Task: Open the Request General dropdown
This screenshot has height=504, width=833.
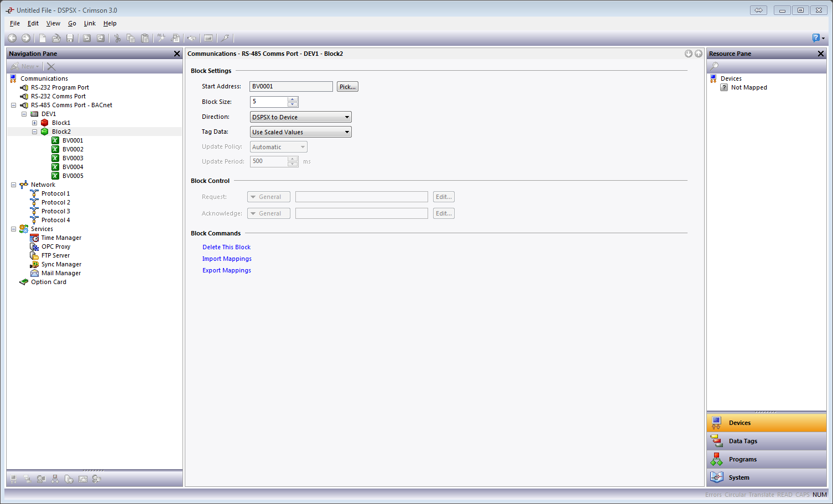Action: (269, 197)
